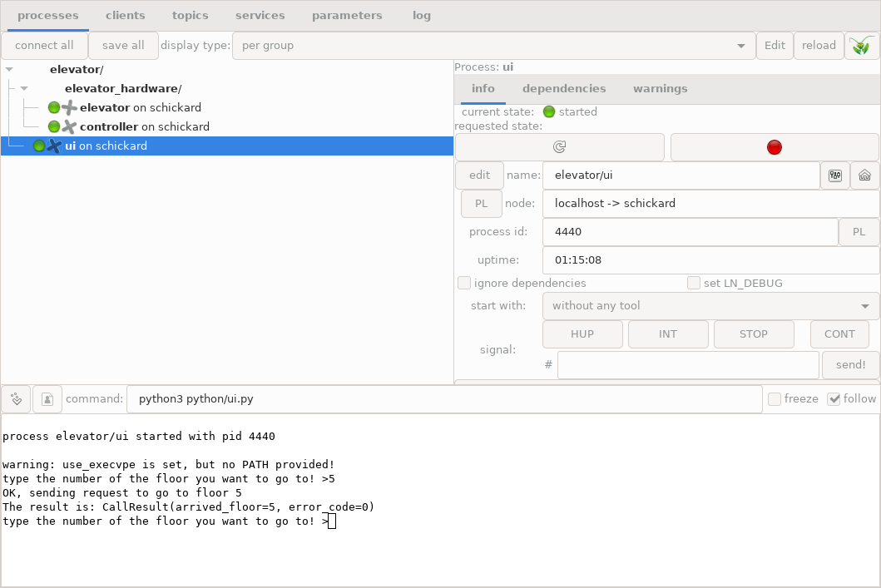Click the green status dot of controller process

[54, 127]
